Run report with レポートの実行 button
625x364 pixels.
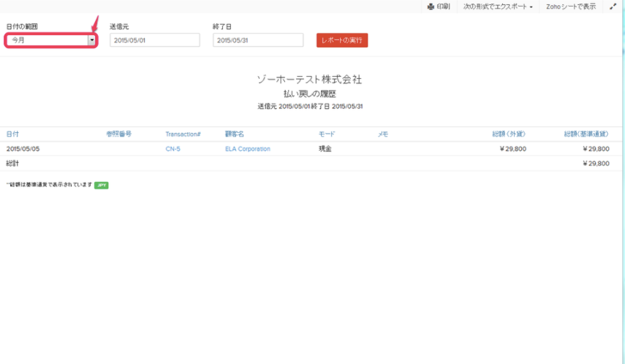342,40
